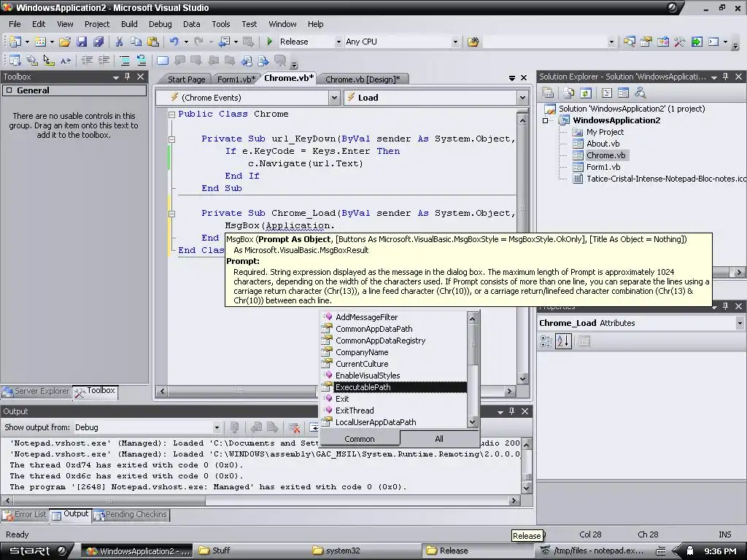This screenshot has height=560, width=747.
Task: Collapse the WindowsApplication2 project node
Action: [545, 120]
